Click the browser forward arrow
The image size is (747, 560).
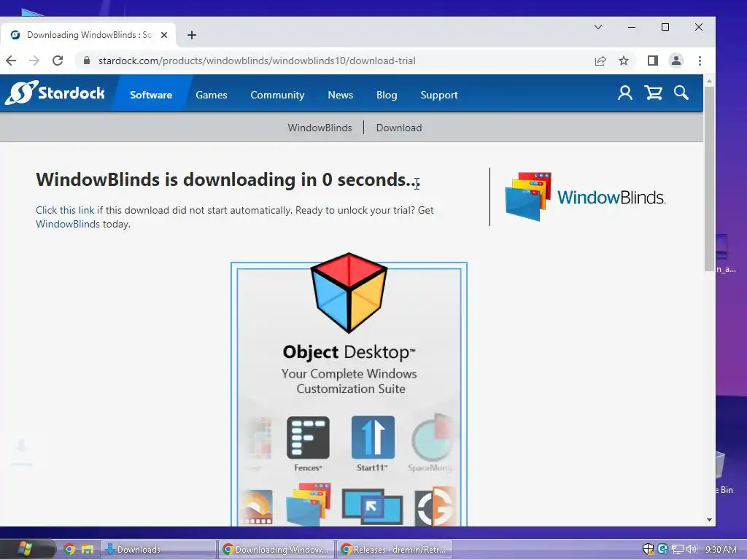[x=34, y=61]
